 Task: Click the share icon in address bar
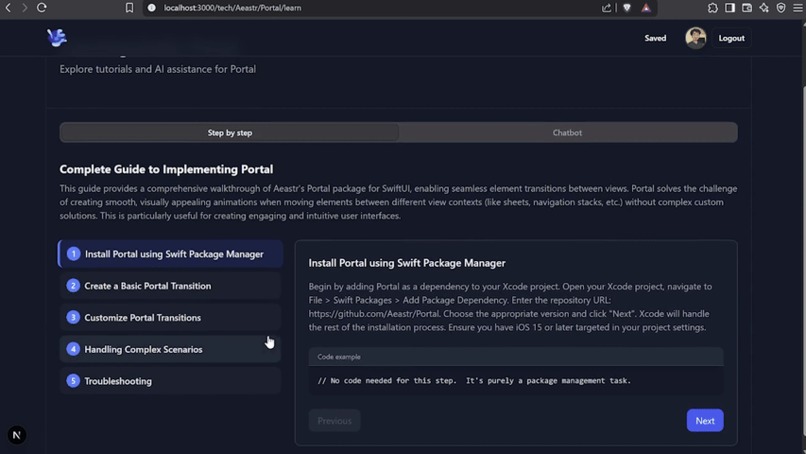click(x=607, y=8)
